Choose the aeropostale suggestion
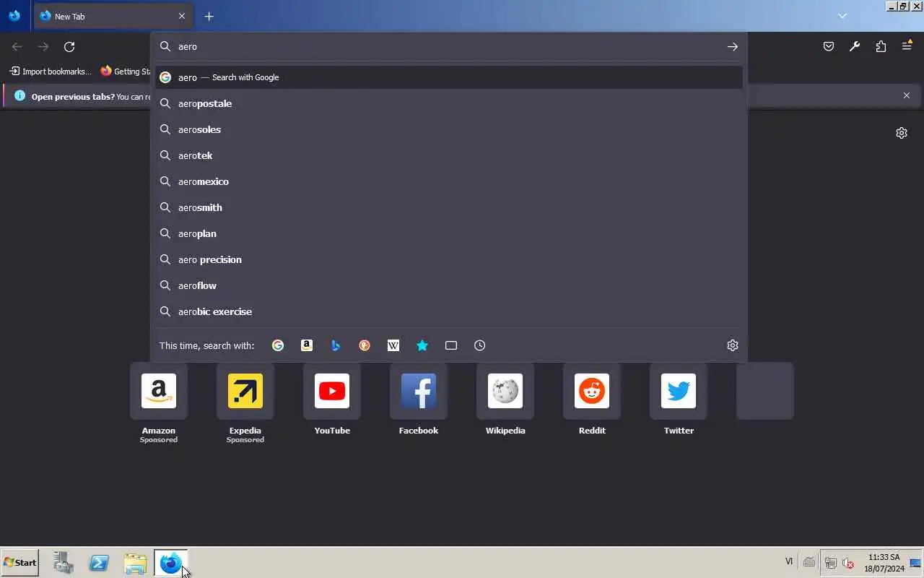This screenshot has height=578, width=924. pos(449,103)
